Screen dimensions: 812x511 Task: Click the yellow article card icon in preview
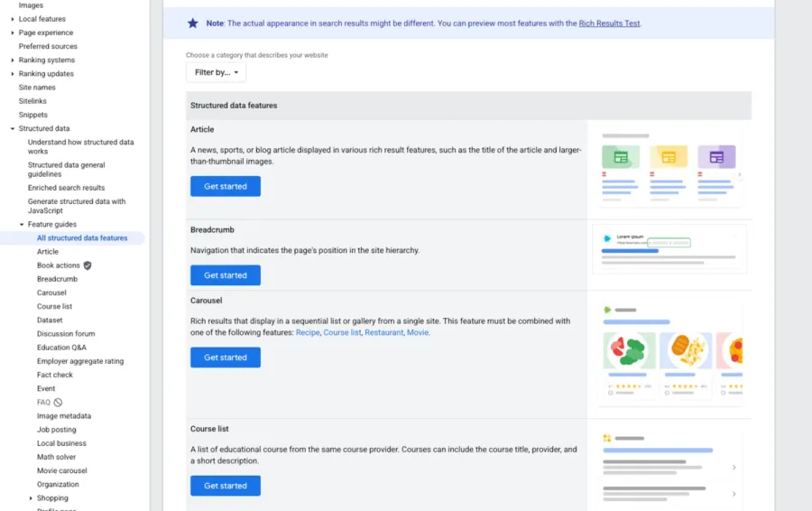pos(669,156)
